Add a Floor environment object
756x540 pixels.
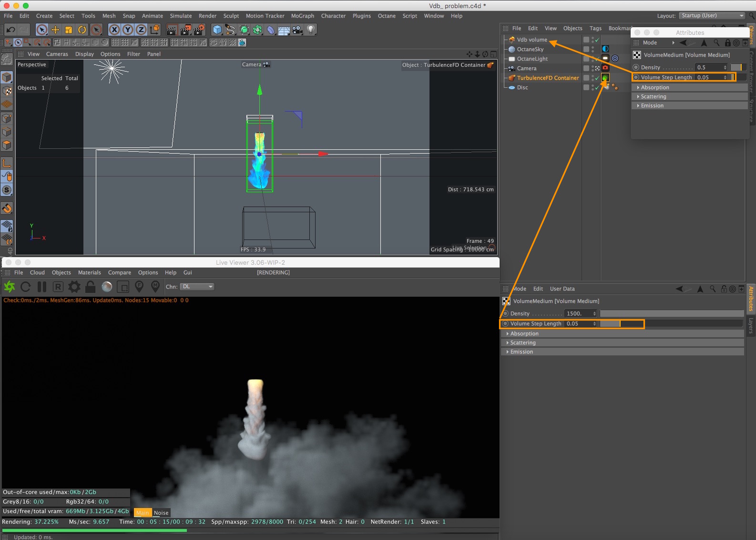[284, 30]
